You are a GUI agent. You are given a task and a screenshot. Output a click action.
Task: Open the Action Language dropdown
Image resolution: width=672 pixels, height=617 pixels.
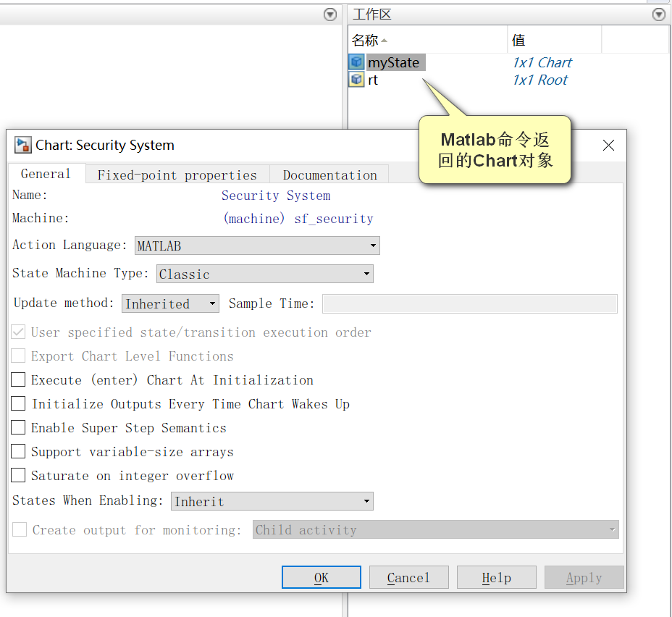pos(257,245)
